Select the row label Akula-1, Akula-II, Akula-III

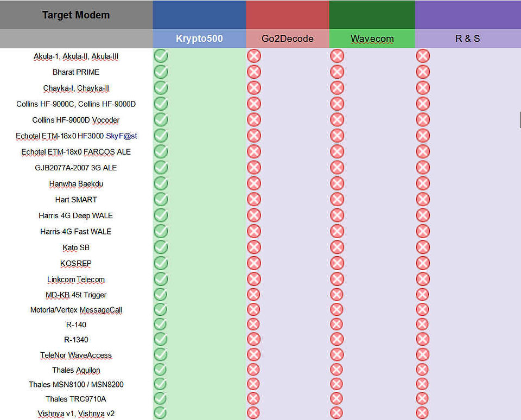76,56
